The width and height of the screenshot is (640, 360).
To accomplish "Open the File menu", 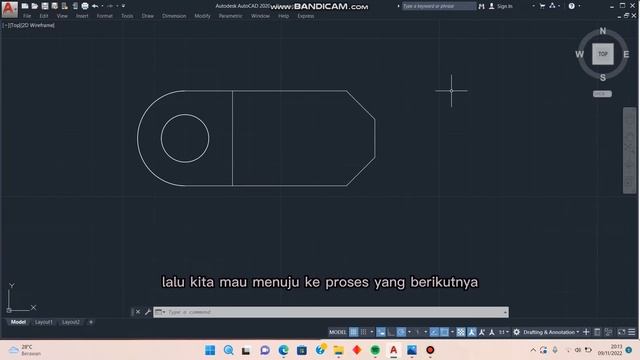I will (27, 16).
